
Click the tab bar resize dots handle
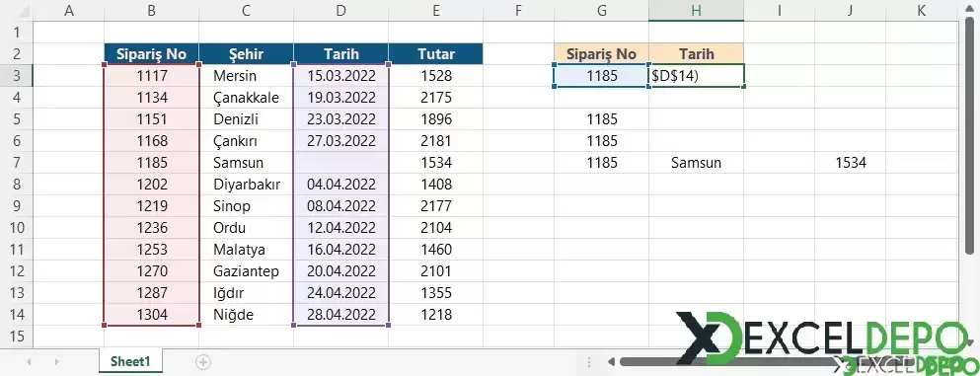pos(589,361)
